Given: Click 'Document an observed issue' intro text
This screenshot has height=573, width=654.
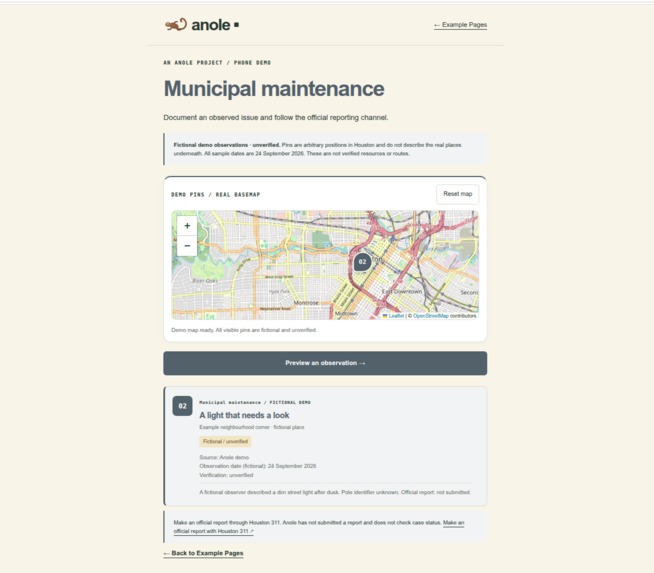Looking at the screenshot, I should click(x=276, y=118).
